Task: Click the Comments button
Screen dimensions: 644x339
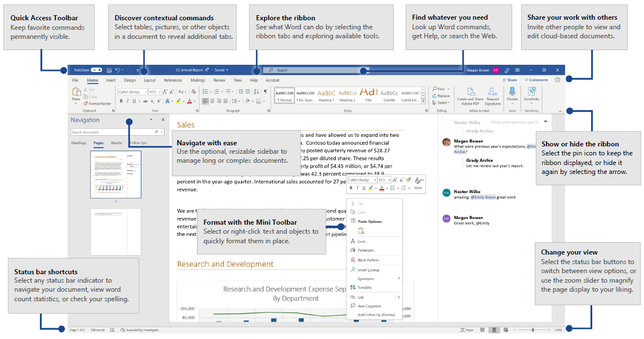Action: (536, 80)
